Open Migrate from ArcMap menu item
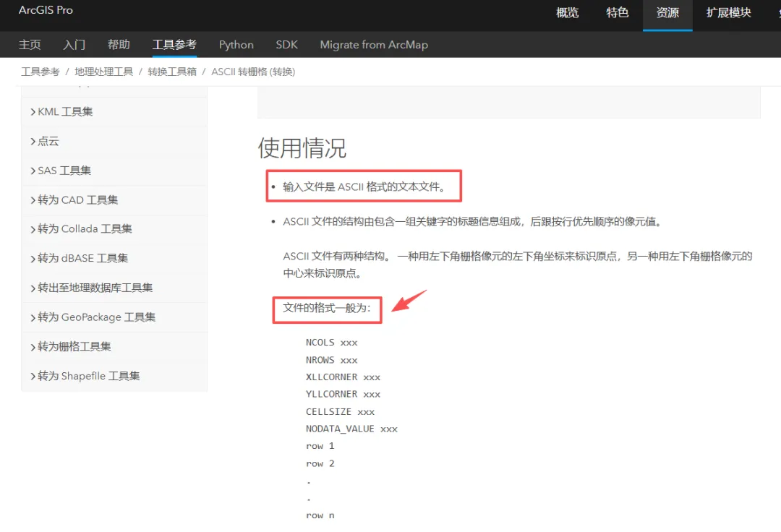 (374, 45)
